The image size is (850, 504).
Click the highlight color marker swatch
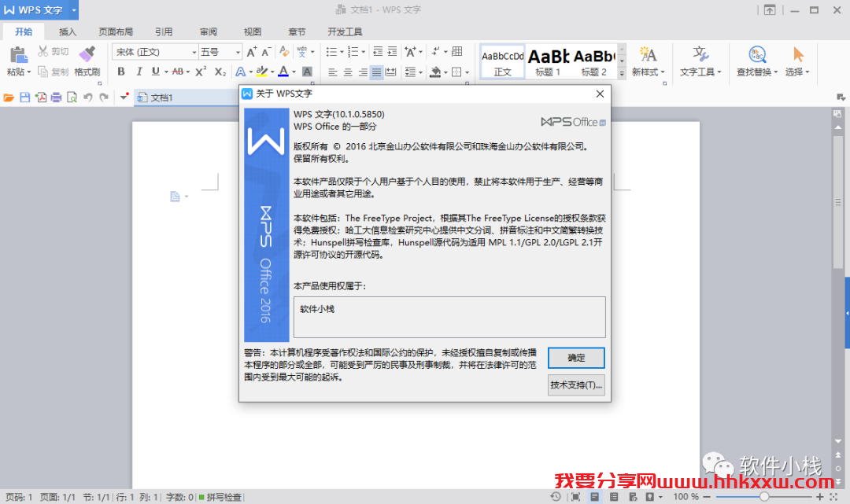[262, 72]
